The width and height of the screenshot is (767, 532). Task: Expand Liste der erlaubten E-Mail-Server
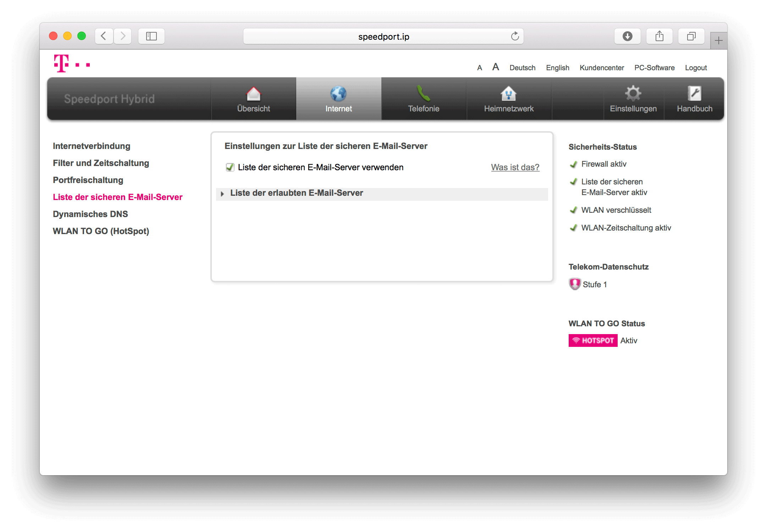(222, 194)
